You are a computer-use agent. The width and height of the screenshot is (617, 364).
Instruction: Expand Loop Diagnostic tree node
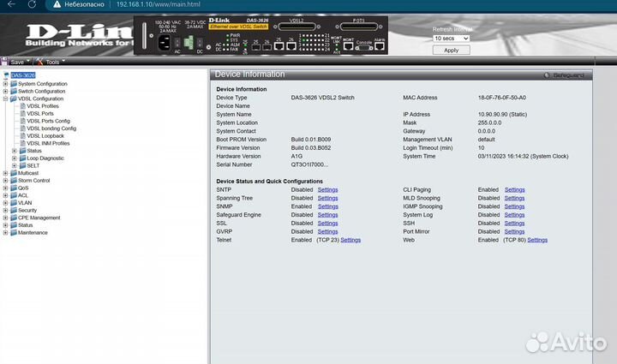(x=15, y=158)
